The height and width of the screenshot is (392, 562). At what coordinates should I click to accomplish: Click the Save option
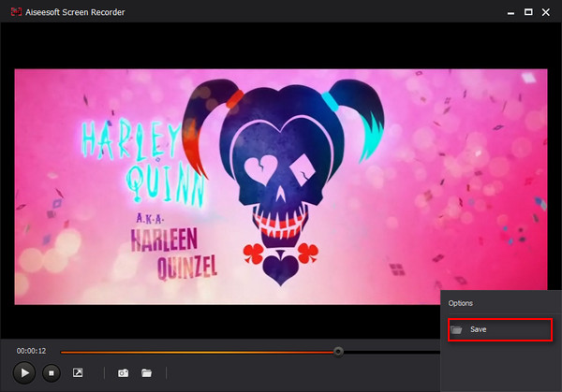500,329
